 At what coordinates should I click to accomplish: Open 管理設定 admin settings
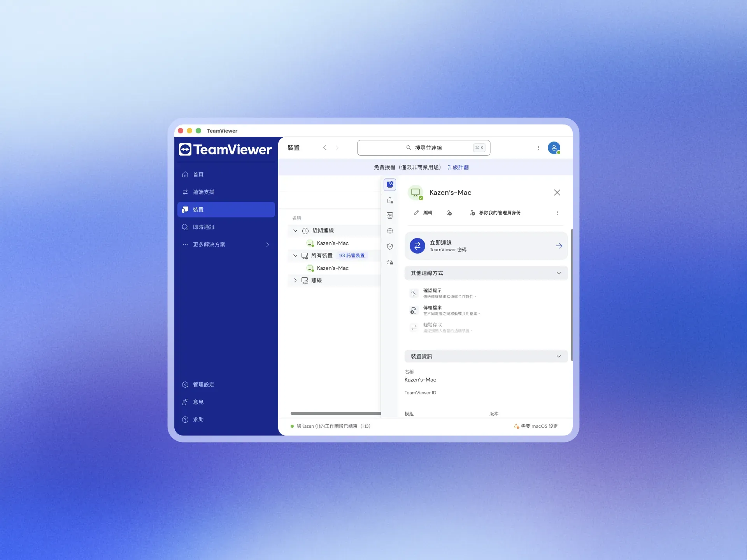click(226, 385)
